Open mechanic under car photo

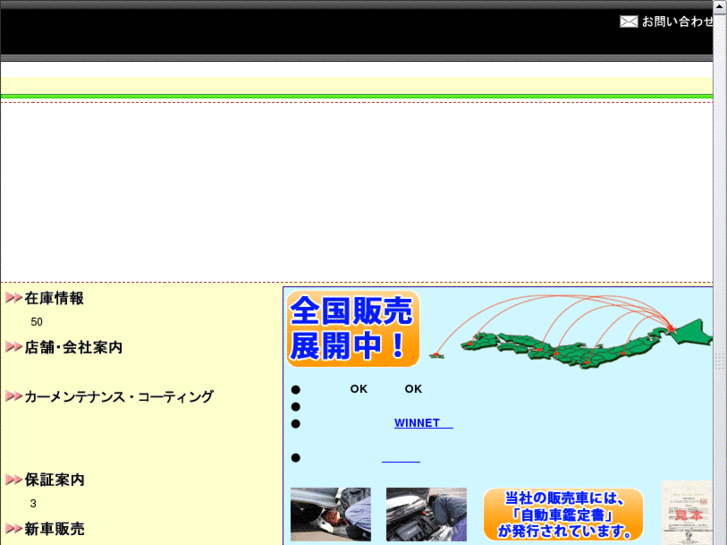(331, 514)
